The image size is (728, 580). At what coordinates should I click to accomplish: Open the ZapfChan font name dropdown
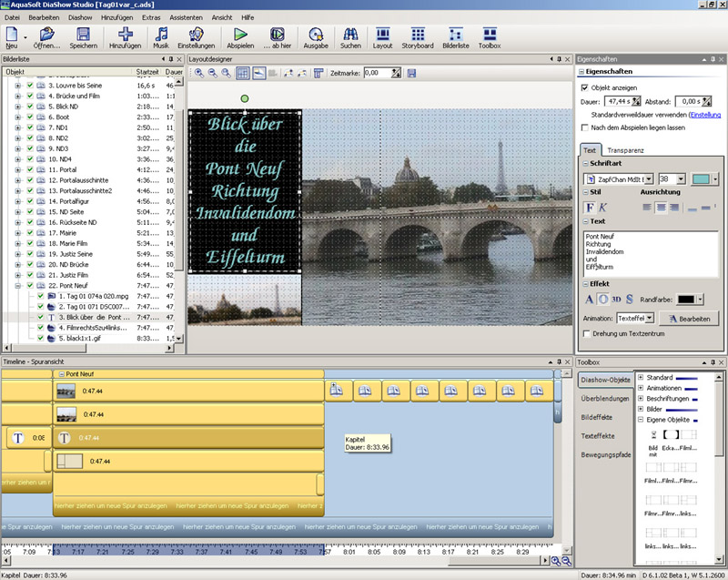(x=650, y=179)
